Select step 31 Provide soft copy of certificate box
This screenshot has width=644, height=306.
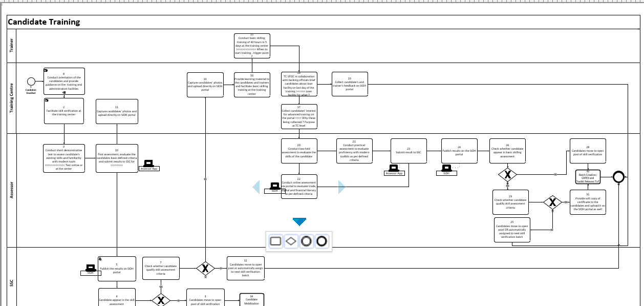[x=588, y=202]
